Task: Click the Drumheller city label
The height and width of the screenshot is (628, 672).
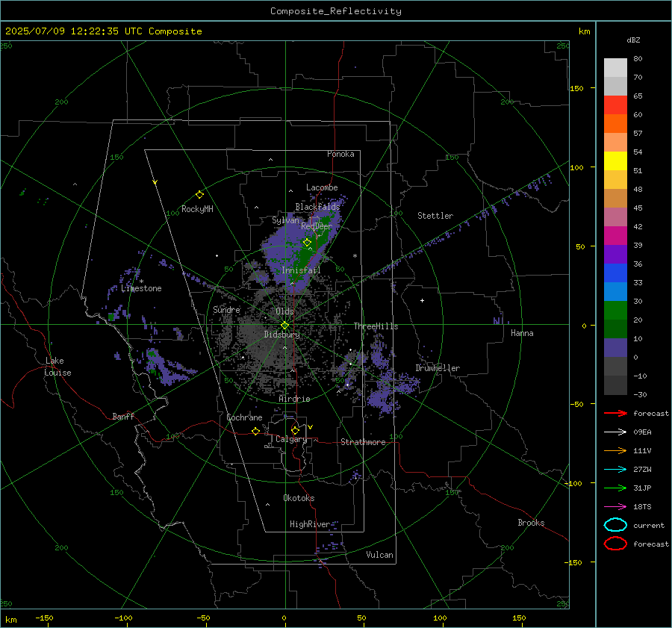Action: pyautogui.click(x=438, y=368)
